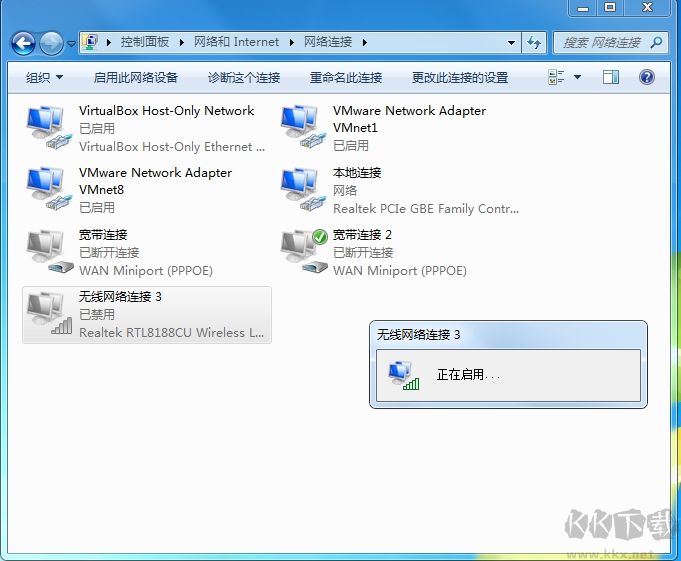Image resolution: width=681 pixels, height=561 pixels.
Task: Expand the arrow after 网络连接 breadcrumb
Action: click(364, 42)
